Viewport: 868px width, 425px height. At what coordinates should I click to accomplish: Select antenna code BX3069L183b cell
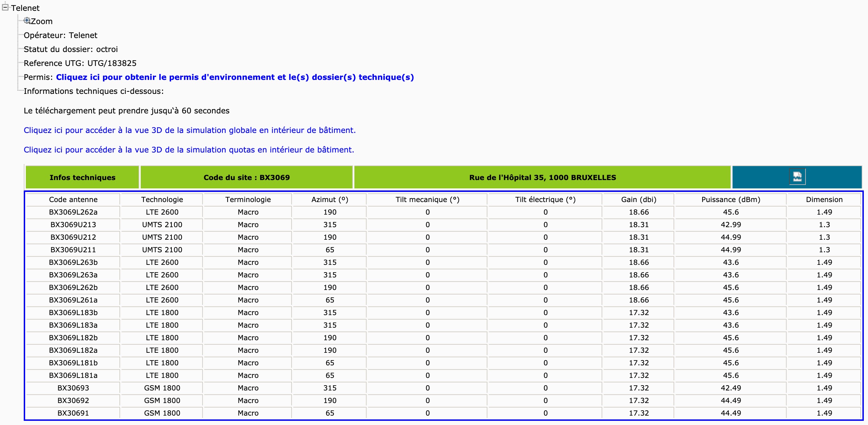pos(73,313)
